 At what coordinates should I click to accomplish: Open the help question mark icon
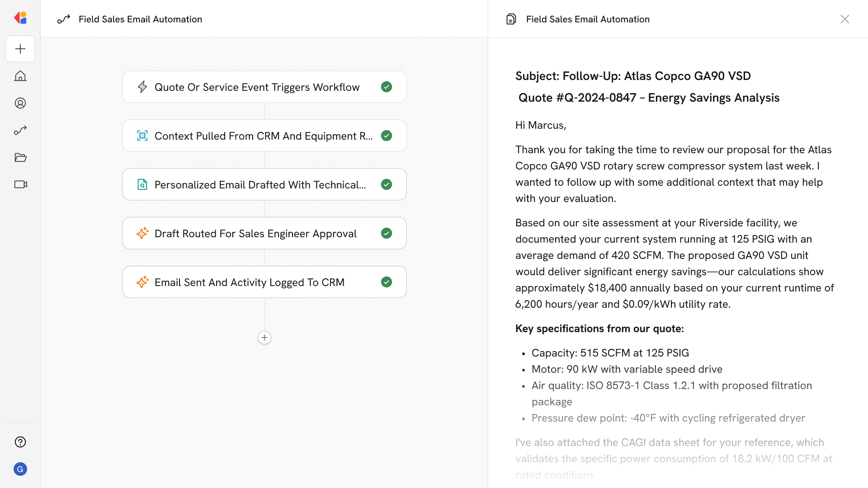20,442
